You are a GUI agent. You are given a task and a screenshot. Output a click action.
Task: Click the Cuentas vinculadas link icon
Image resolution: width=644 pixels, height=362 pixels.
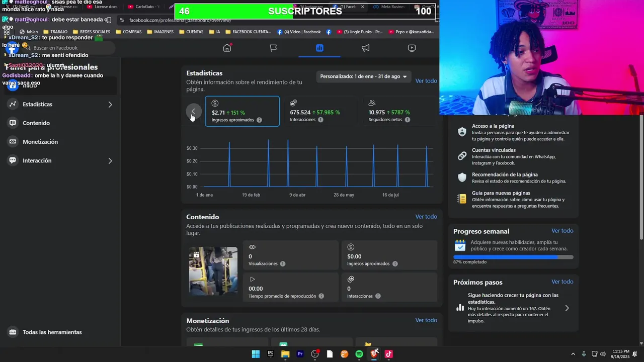pos(462,156)
